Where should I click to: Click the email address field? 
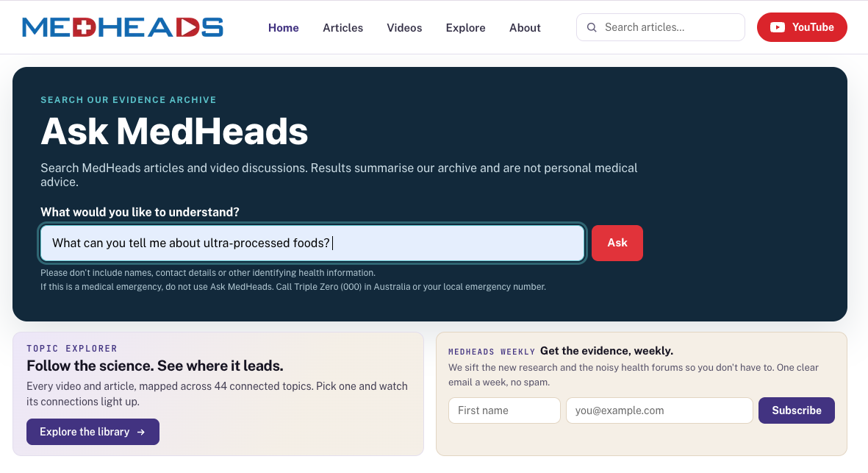coord(659,410)
